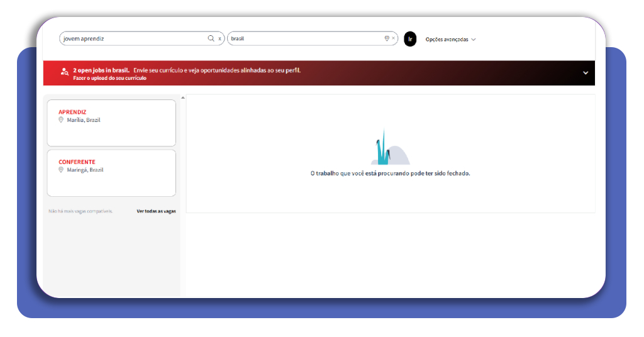The height and width of the screenshot is (337, 644).
Task: Click the location pin icon in brasil field
Action: 387,38
